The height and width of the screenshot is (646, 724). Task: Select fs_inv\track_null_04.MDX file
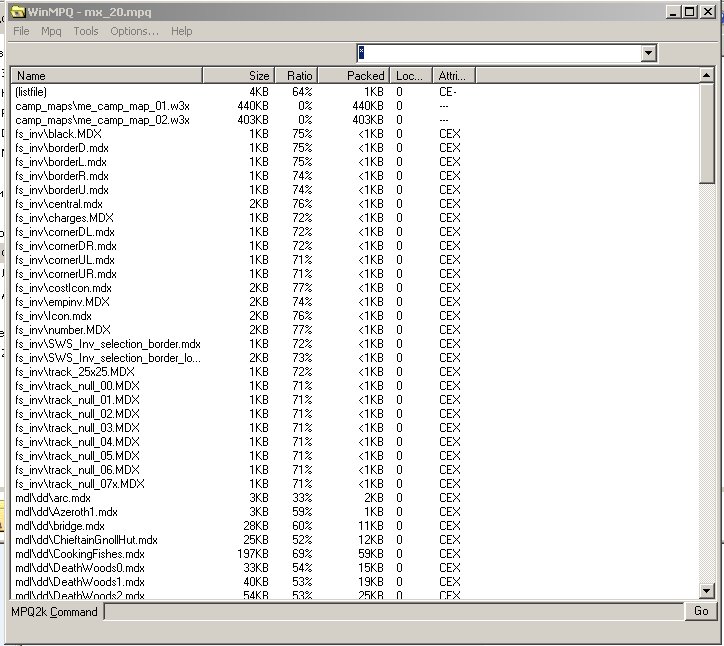tap(77, 441)
